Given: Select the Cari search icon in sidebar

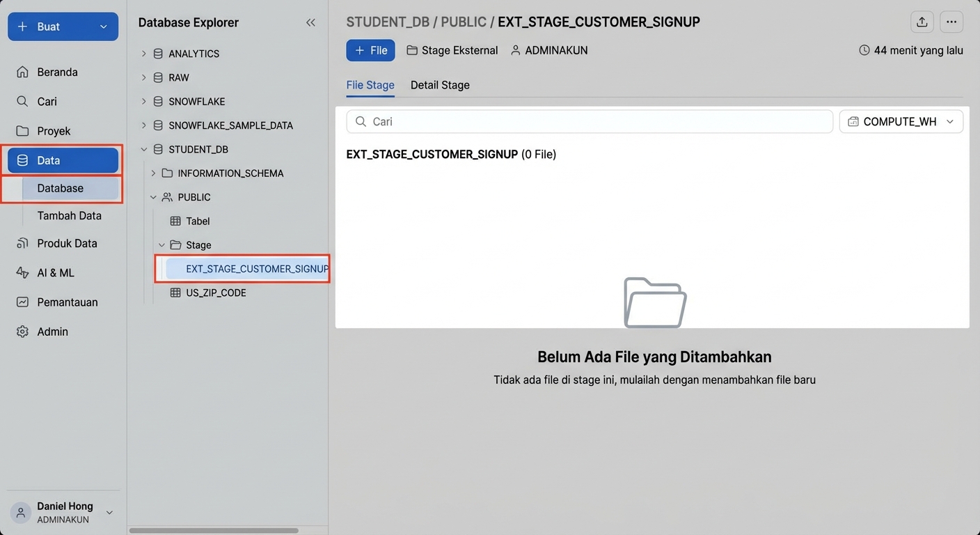Looking at the screenshot, I should pyautogui.click(x=46, y=101).
